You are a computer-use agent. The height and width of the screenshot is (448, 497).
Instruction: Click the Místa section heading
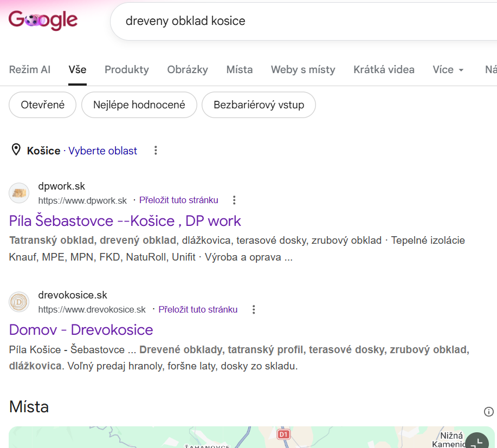(29, 407)
